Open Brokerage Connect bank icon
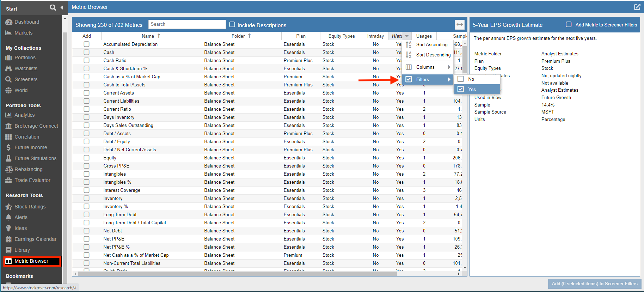This screenshot has height=292, width=644. click(9, 126)
